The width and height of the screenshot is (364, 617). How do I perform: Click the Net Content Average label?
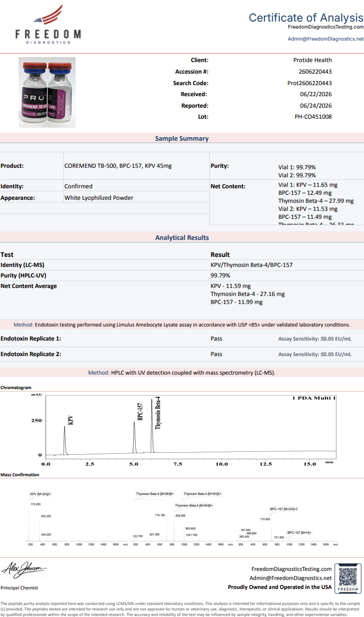click(29, 286)
